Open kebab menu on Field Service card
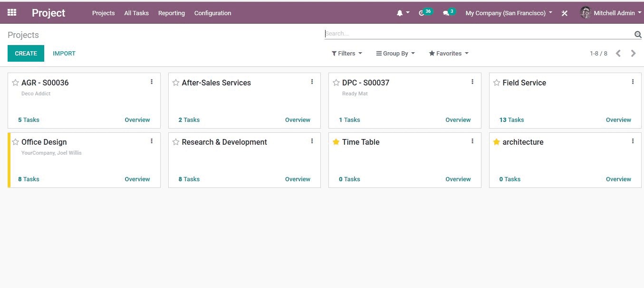 point(633,82)
